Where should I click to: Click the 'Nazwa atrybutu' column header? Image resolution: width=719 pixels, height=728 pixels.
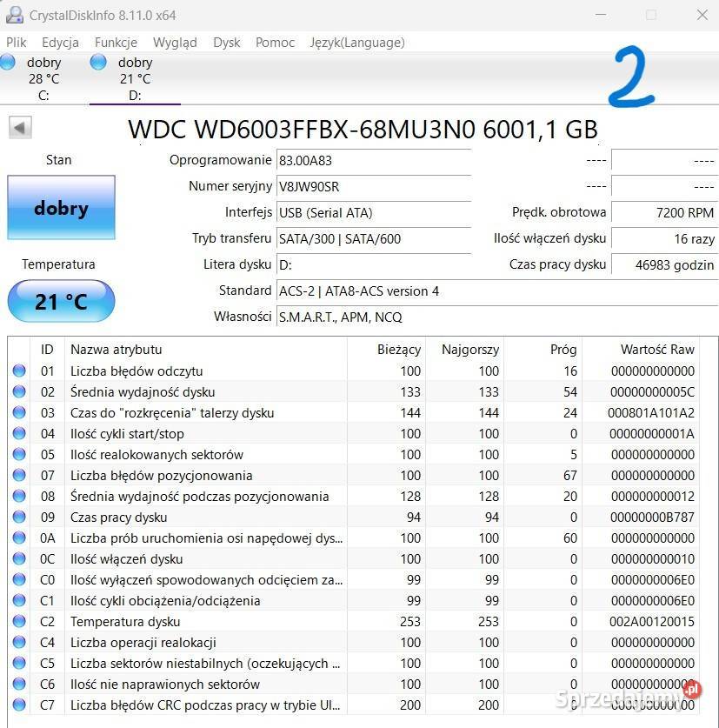point(205,349)
